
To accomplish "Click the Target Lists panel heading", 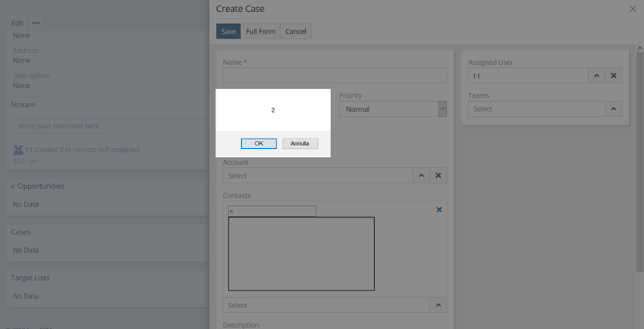I will point(30,278).
